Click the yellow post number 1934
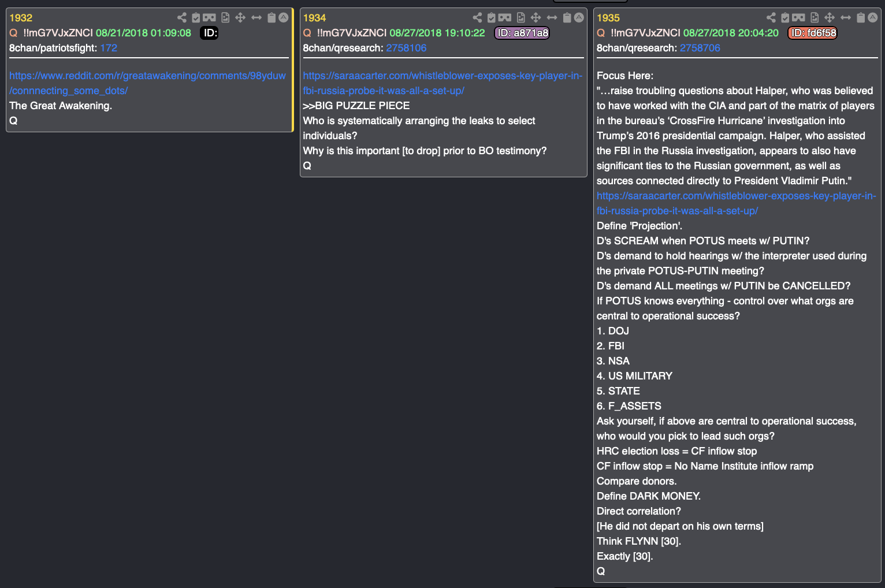The width and height of the screenshot is (885, 588). tap(315, 18)
